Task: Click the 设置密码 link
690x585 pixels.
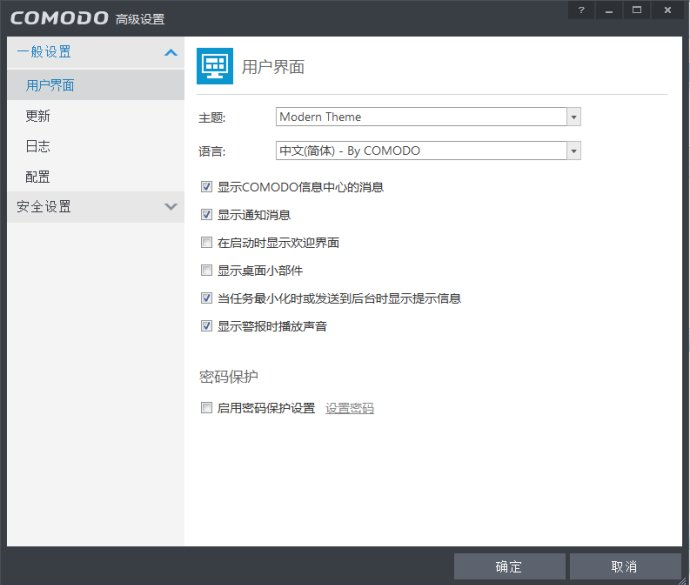Action: click(349, 408)
